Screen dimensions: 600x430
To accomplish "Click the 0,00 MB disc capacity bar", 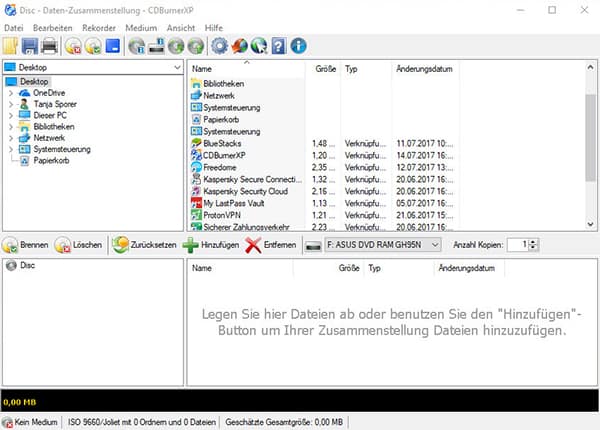I will pos(300,401).
